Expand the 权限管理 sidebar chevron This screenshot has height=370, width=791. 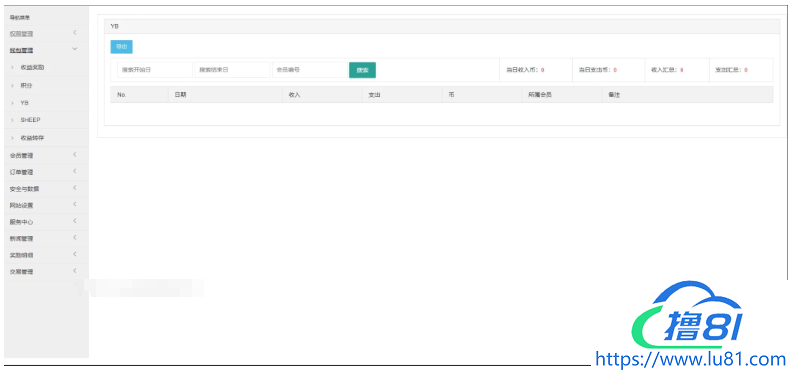click(x=75, y=33)
